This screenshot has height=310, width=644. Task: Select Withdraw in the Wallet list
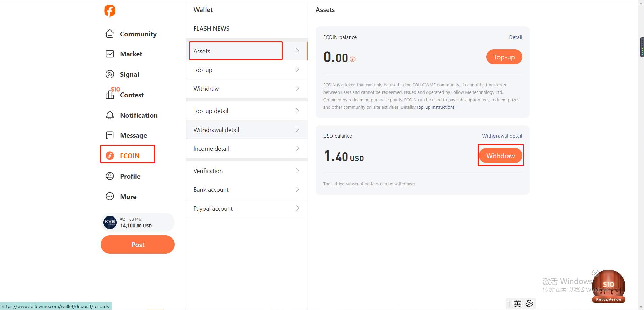coord(247,88)
